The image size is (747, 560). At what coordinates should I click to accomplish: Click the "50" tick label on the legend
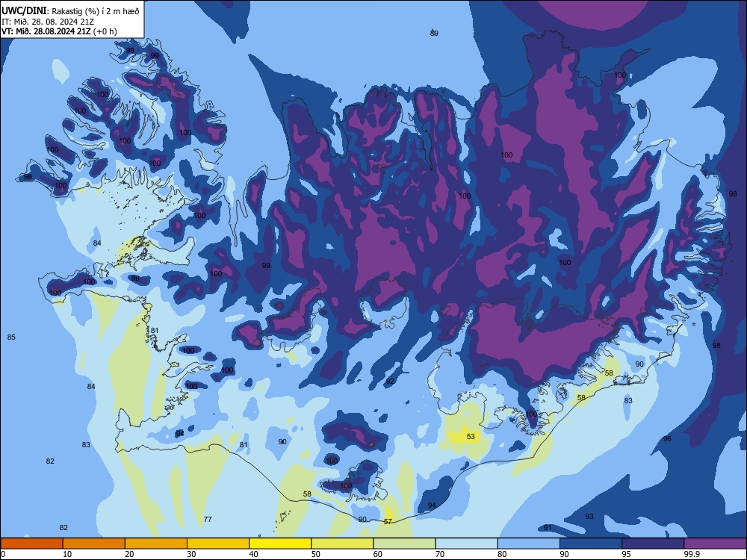coord(316,554)
